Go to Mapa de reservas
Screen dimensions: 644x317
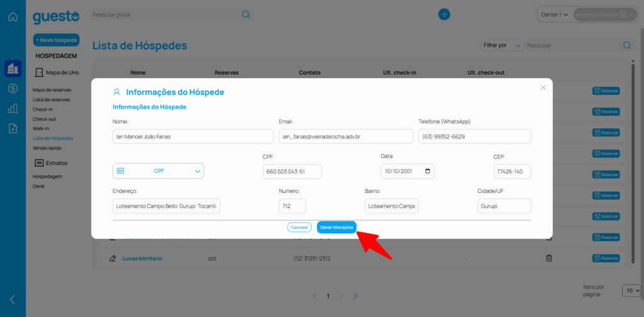[52, 90]
